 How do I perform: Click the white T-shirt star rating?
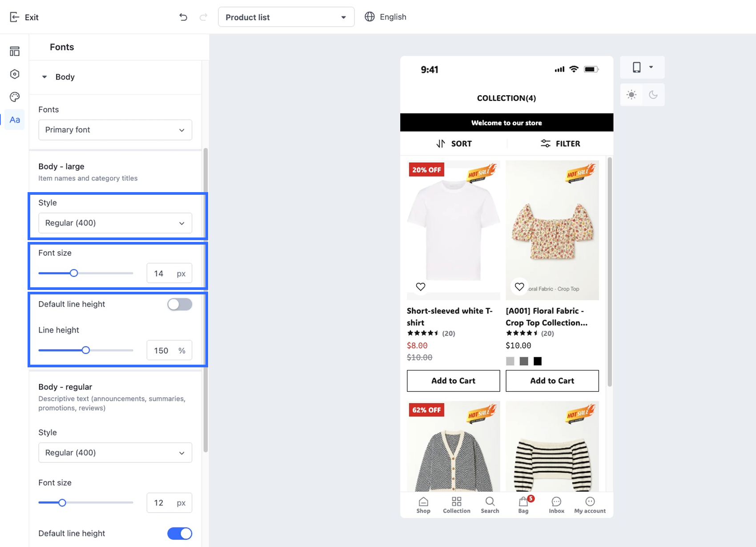point(423,333)
